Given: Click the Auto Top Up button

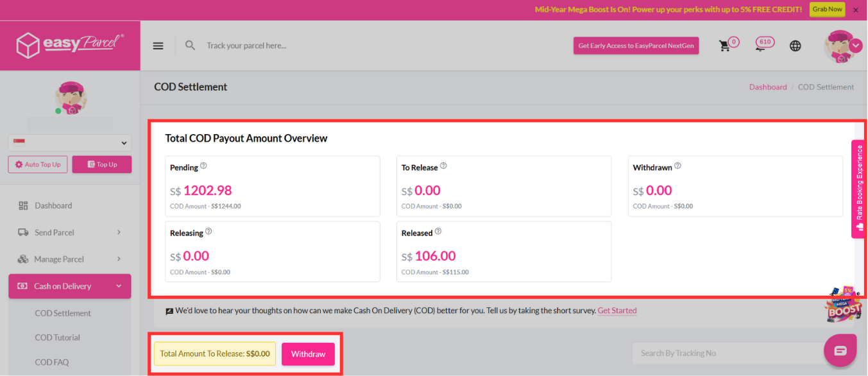Looking at the screenshot, I should click(38, 164).
